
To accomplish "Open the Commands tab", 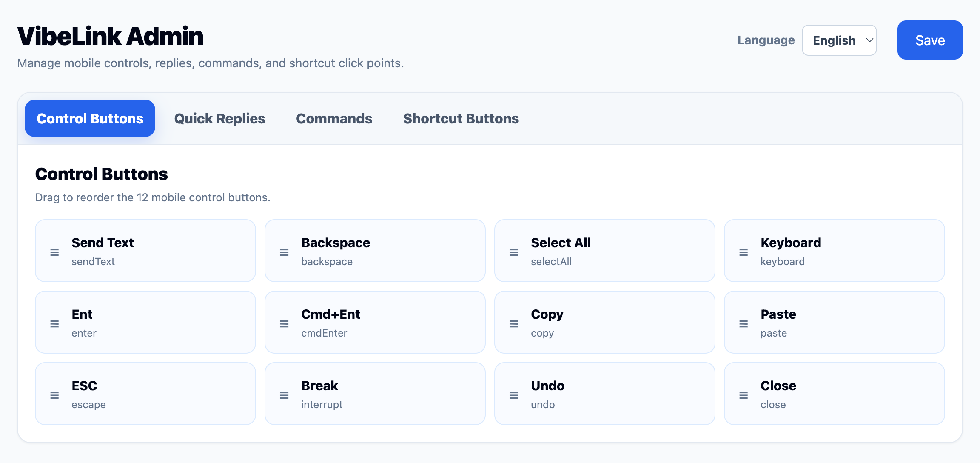I will [334, 118].
